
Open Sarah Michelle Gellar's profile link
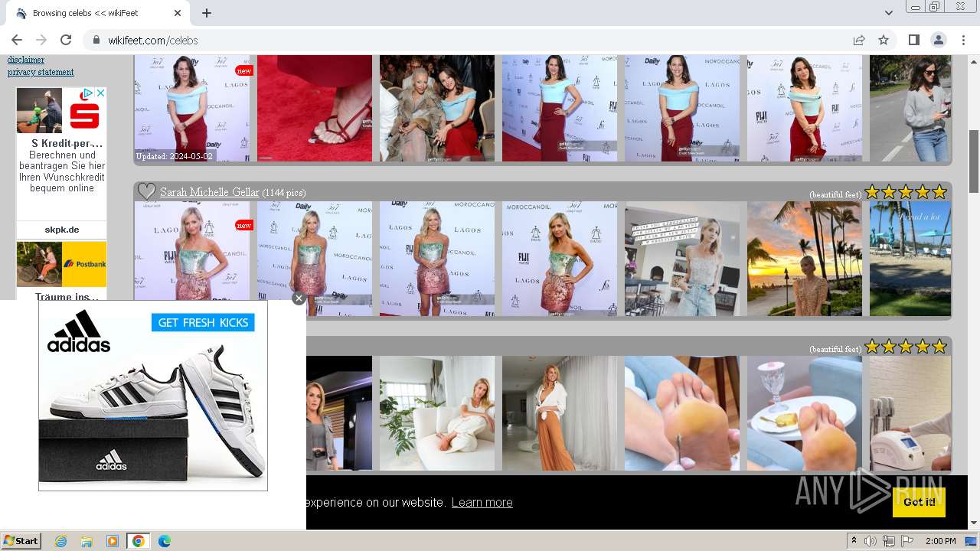pos(210,192)
